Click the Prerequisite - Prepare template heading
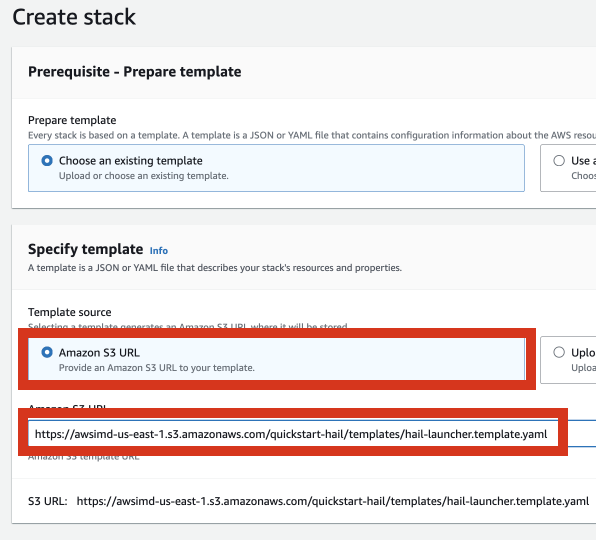Screen dimensions: 596x540 pyautogui.click(x=135, y=72)
